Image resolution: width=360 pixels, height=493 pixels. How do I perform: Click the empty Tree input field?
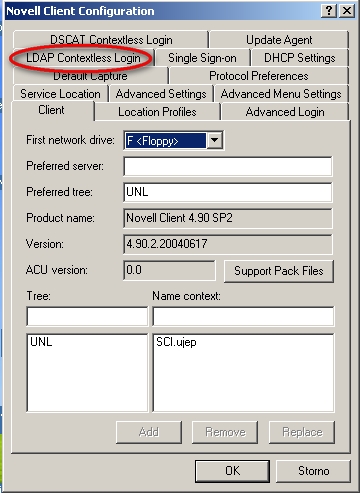click(87, 316)
